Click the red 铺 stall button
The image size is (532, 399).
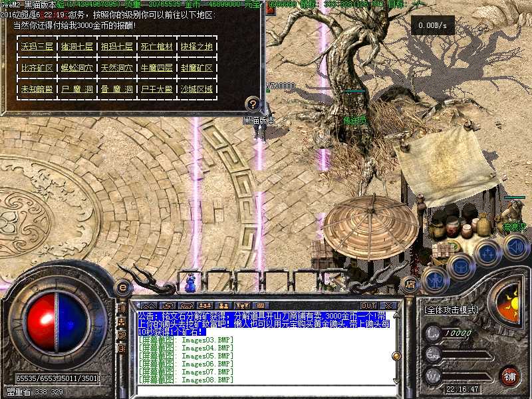509,376
